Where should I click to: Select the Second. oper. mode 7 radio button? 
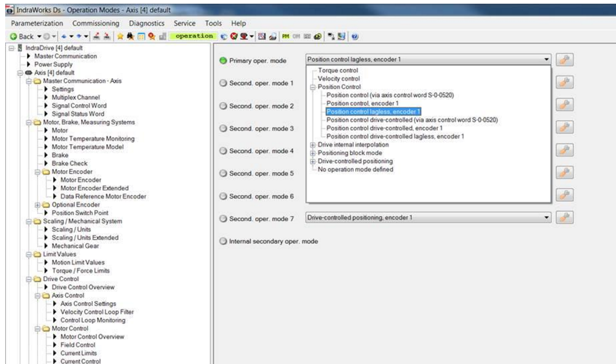point(223,219)
